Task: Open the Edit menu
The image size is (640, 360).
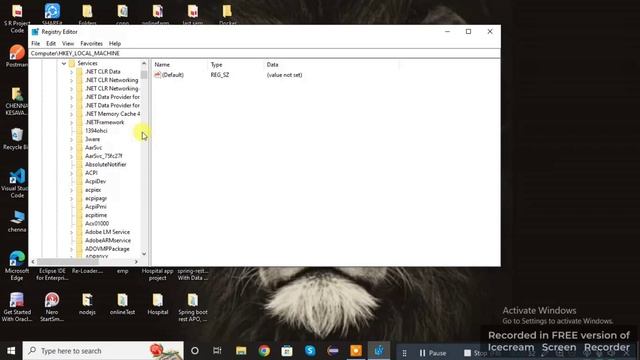Action: coord(51,43)
